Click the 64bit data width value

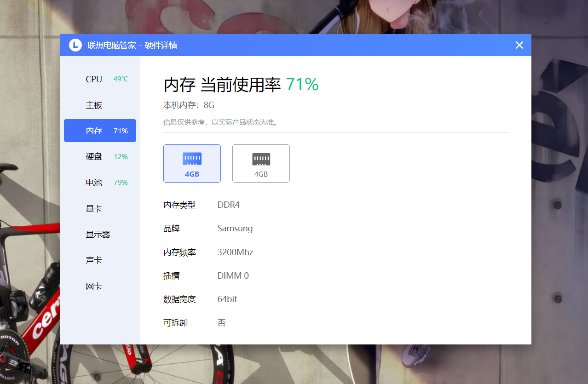click(227, 299)
